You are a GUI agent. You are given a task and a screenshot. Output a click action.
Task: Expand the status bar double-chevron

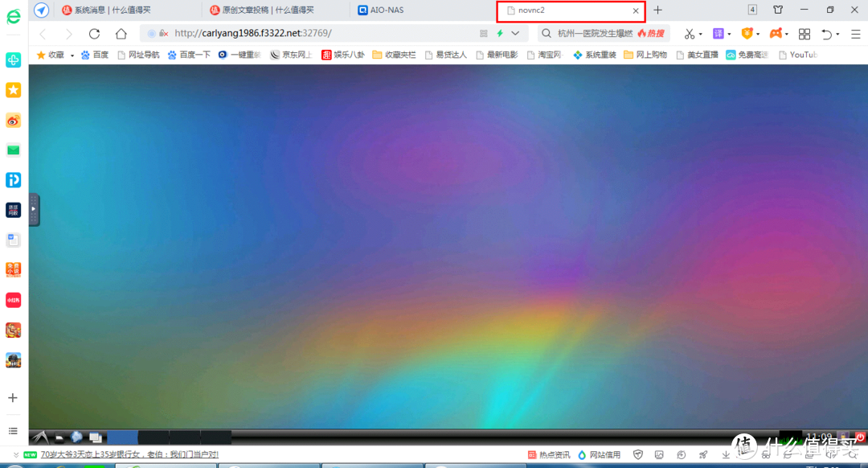click(x=15, y=454)
